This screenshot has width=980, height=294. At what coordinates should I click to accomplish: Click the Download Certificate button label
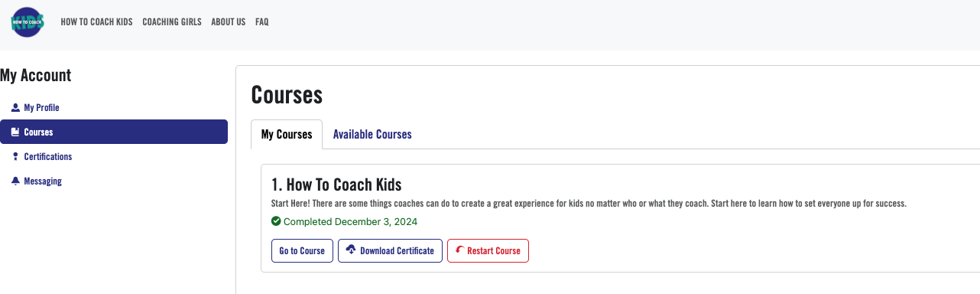point(397,251)
